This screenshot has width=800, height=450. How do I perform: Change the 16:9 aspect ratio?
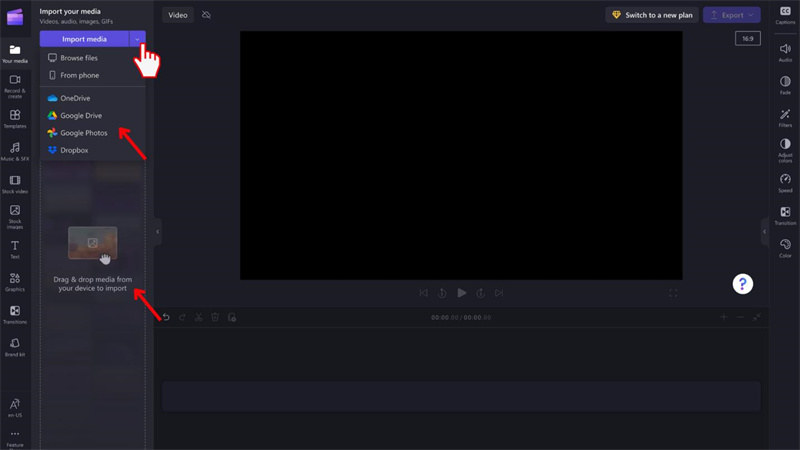(747, 38)
